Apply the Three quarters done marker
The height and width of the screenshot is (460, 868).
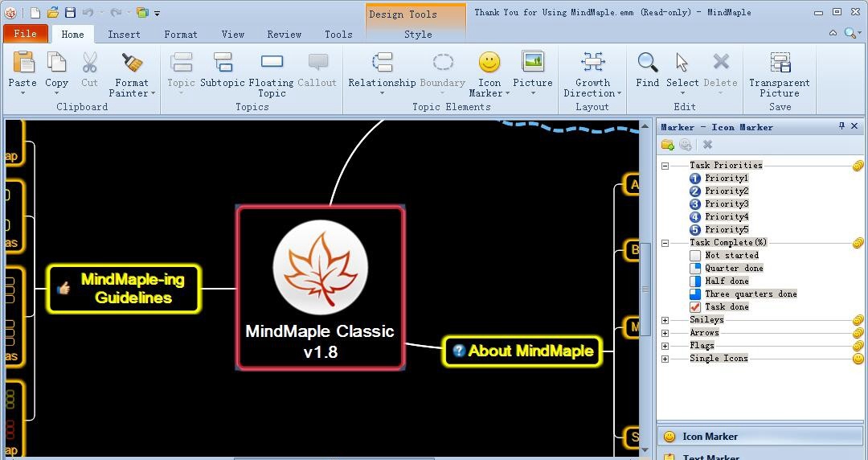point(743,294)
